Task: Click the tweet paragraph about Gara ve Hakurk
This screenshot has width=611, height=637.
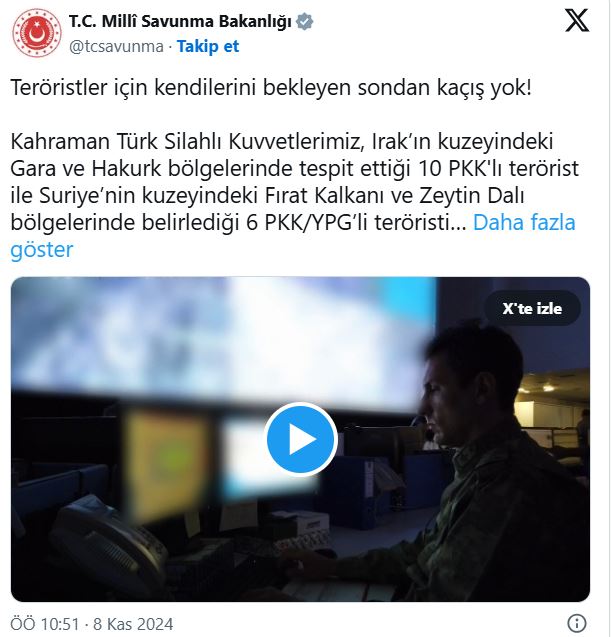Action: coord(294,182)
